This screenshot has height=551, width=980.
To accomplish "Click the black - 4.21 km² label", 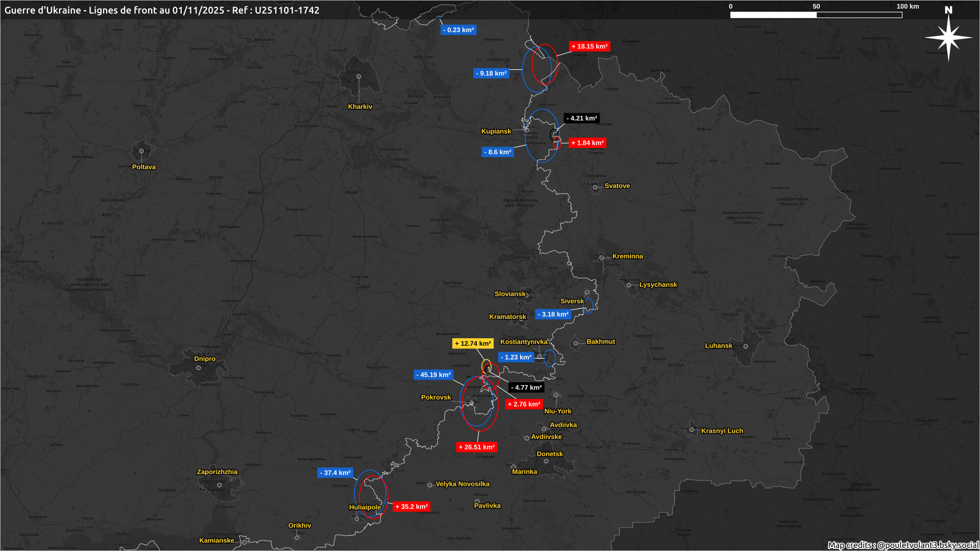I will [x=581, y=118].
